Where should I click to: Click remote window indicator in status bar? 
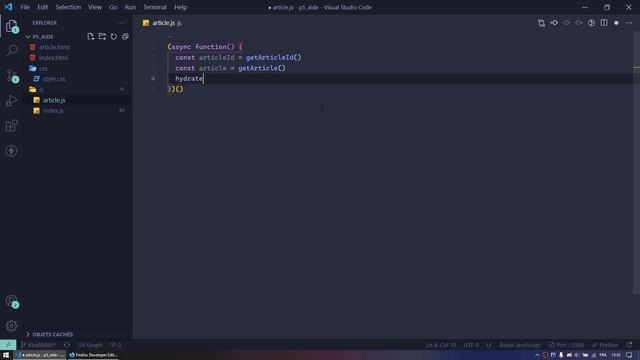[8, 345]
